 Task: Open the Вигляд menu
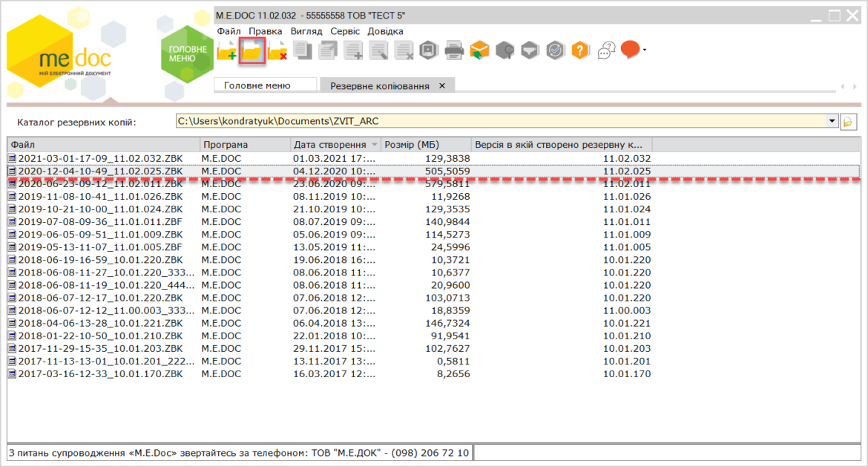point(306,32)
